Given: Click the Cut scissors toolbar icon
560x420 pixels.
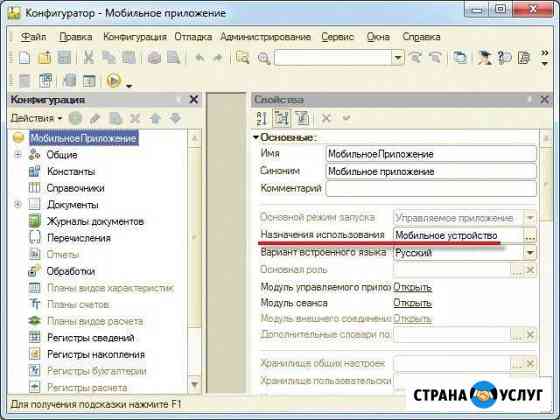Looking at the screenshot, I should (x=89, y=58).
